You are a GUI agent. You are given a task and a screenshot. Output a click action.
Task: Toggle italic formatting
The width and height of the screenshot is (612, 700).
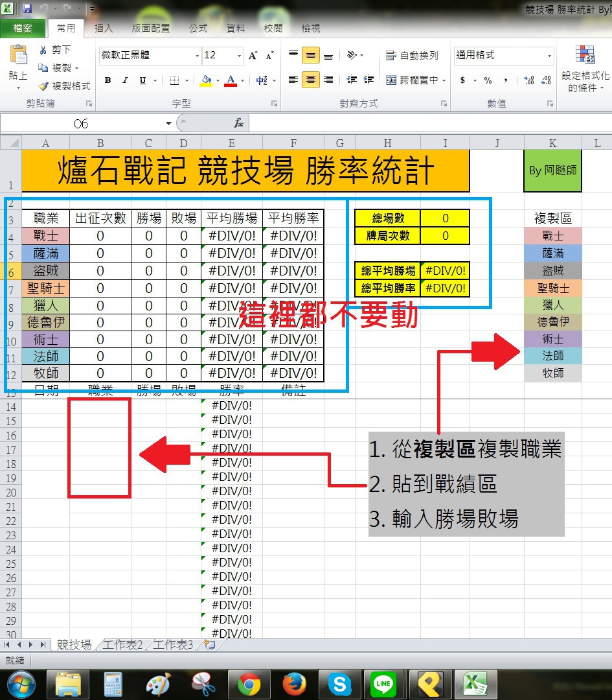click(126, 80)
